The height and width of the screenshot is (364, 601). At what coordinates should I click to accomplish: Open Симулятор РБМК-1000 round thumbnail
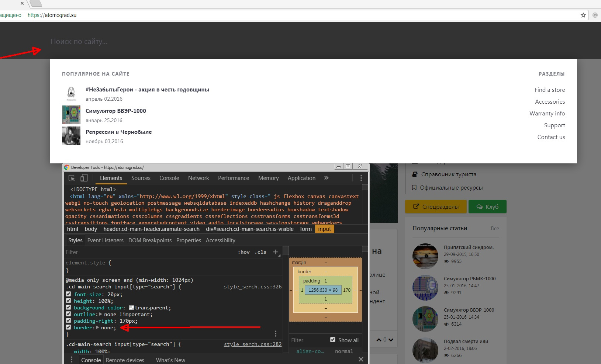click(x=425, y=287)
